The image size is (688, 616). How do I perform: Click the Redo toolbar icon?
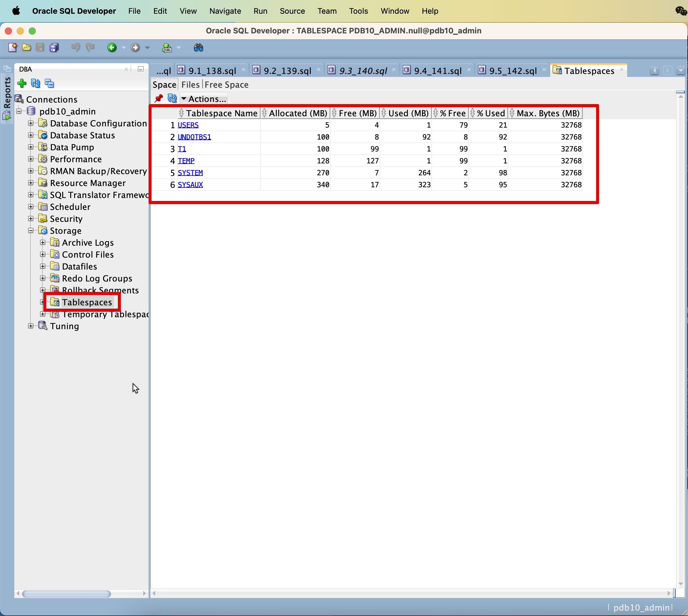[x=90, y=48]
